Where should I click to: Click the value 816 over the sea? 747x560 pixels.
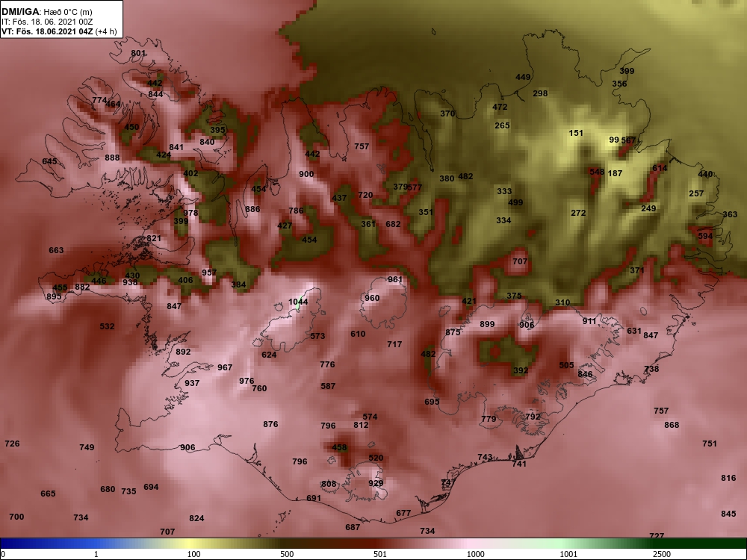click(x=728, y=478)
